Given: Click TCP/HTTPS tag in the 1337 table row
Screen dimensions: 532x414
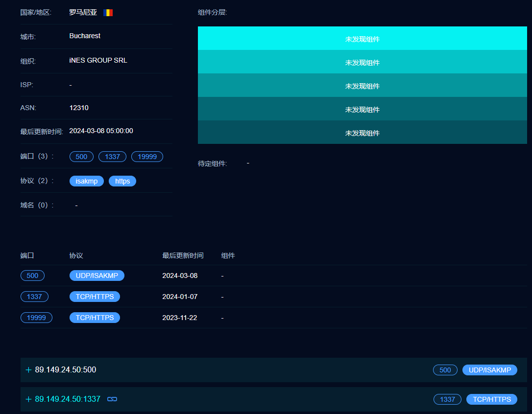Looking at the screenshot, I should (95, 297).
